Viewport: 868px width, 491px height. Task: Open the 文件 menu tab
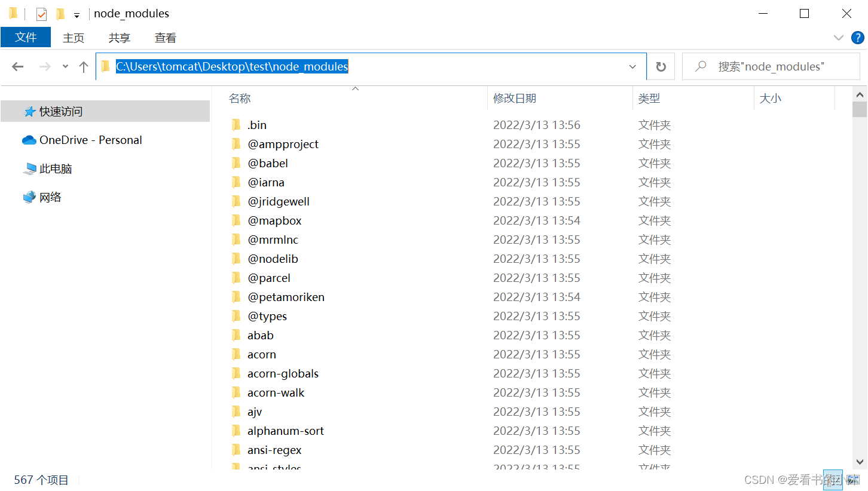[26, 38]
